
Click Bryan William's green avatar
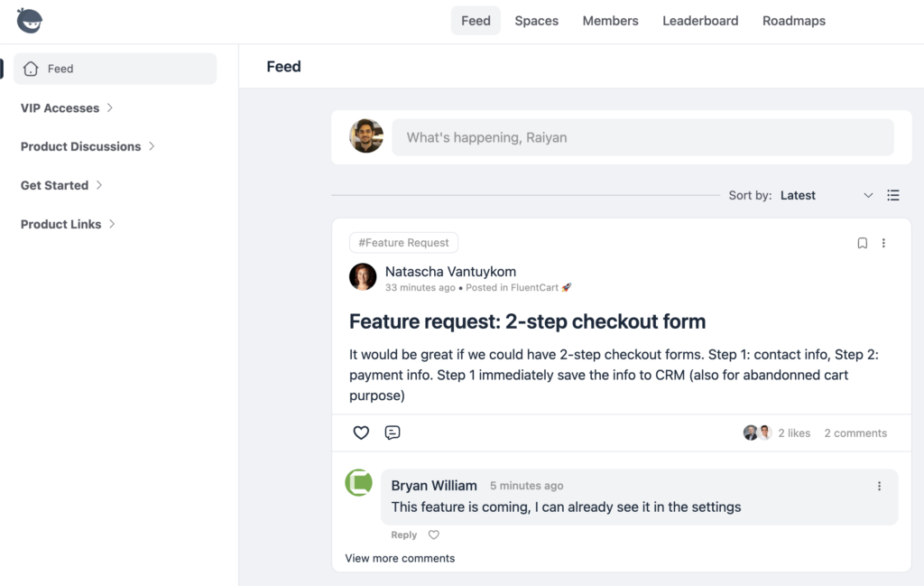[359, 482]
